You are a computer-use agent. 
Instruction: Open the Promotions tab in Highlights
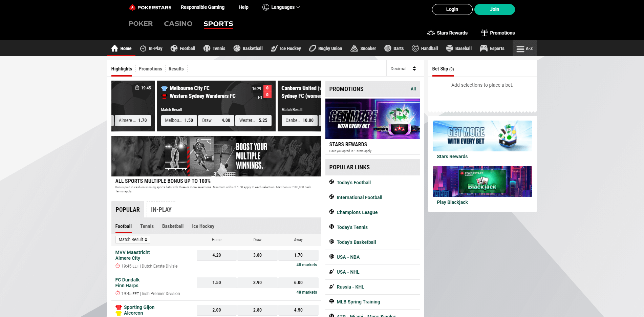(150, 69)
